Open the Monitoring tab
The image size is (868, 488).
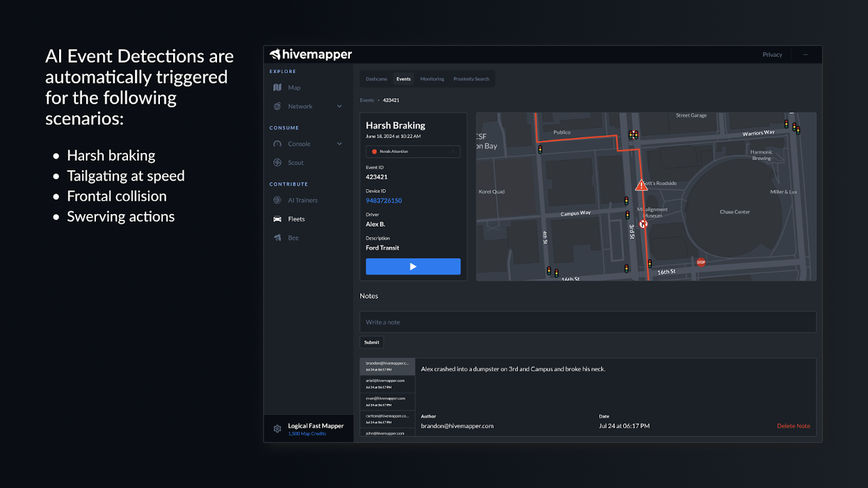(x=432, y=79)
